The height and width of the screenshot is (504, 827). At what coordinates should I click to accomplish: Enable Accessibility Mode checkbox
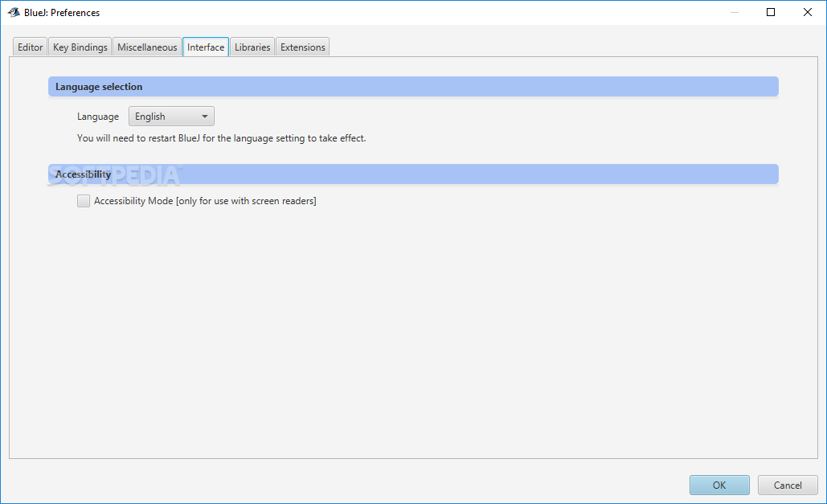tap(84, 200)
